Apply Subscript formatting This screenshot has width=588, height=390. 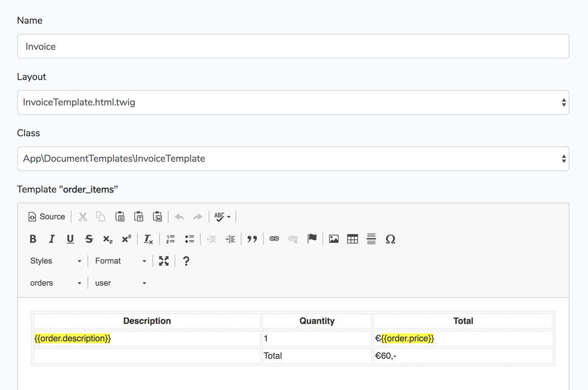107,239
